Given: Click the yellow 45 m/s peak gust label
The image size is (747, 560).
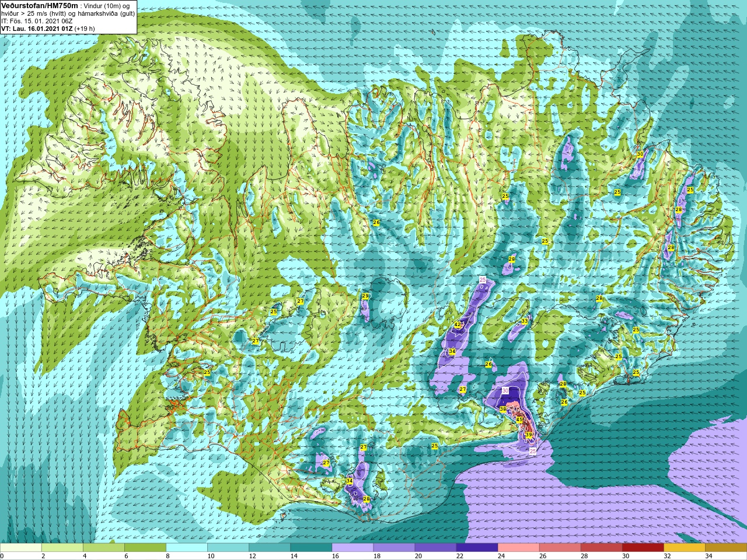Looking at the screenshot, I should pyautogui.click(x=519, y=419).
